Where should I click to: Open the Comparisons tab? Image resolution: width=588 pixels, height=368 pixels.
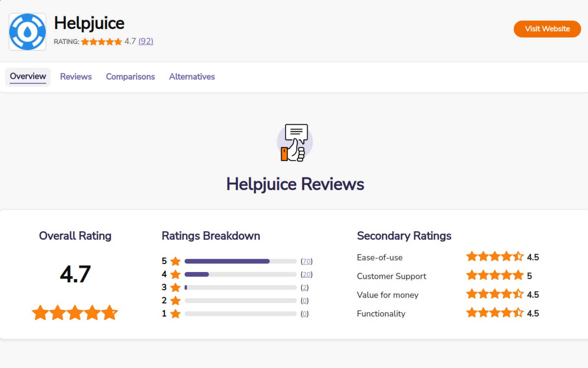130,77
